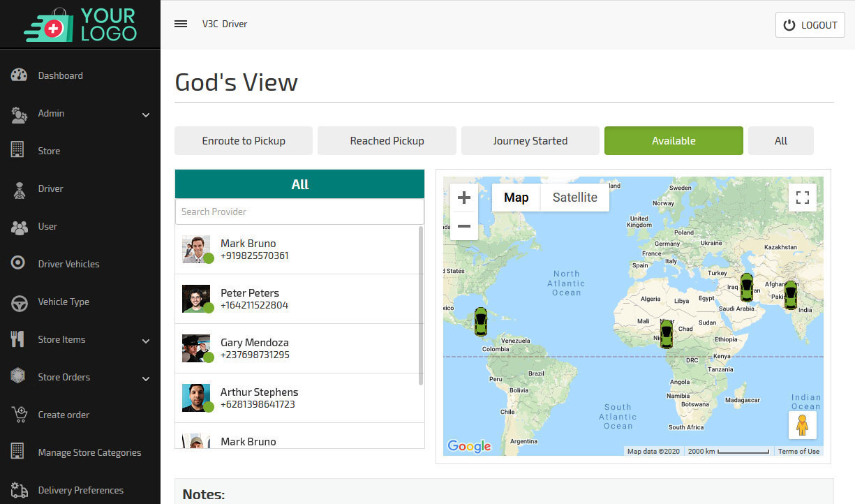Click the LOGOUT button
The image size is (855, 504).
[810, 25]
